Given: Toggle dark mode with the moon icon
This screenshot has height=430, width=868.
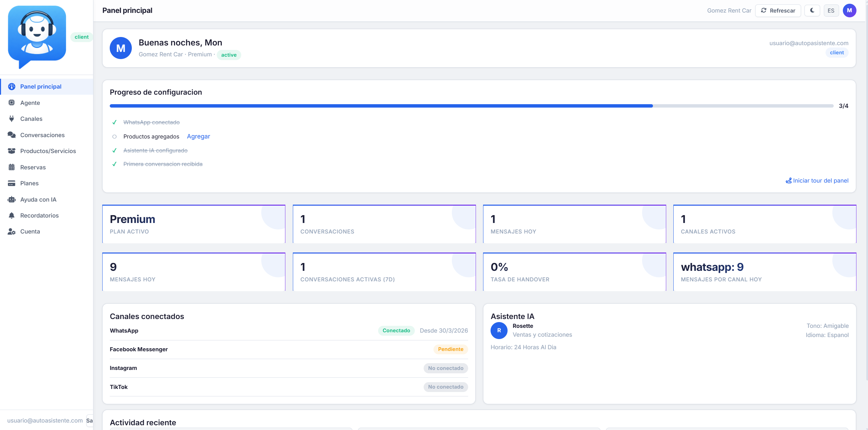Looking at the screenshot, I should [812, 11].
